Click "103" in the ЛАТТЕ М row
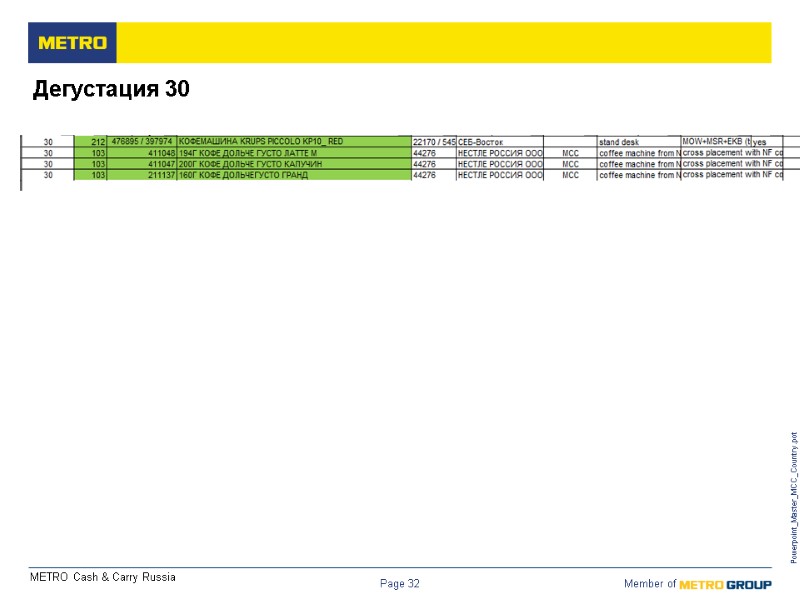The height and width of the screenshot is (600, 800). click(x=90, y=153)
